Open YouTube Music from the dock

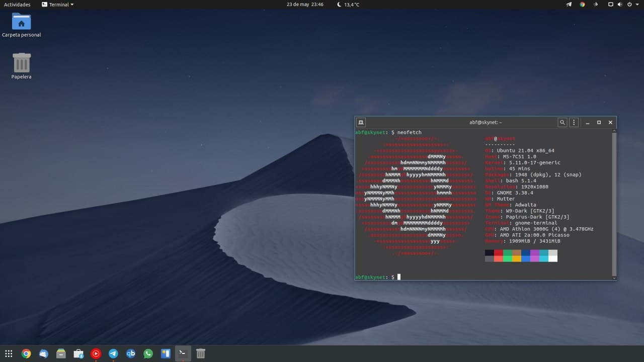[96, 353]
